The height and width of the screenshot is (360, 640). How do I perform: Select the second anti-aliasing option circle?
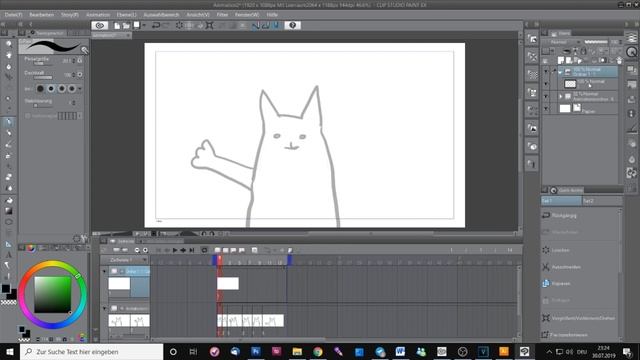pos(51,89)
